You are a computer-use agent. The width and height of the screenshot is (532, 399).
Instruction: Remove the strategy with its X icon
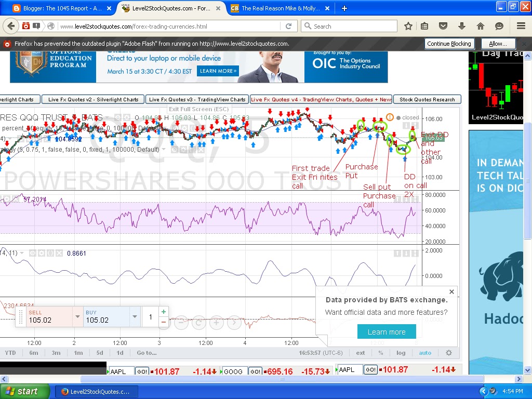point(201,150)
